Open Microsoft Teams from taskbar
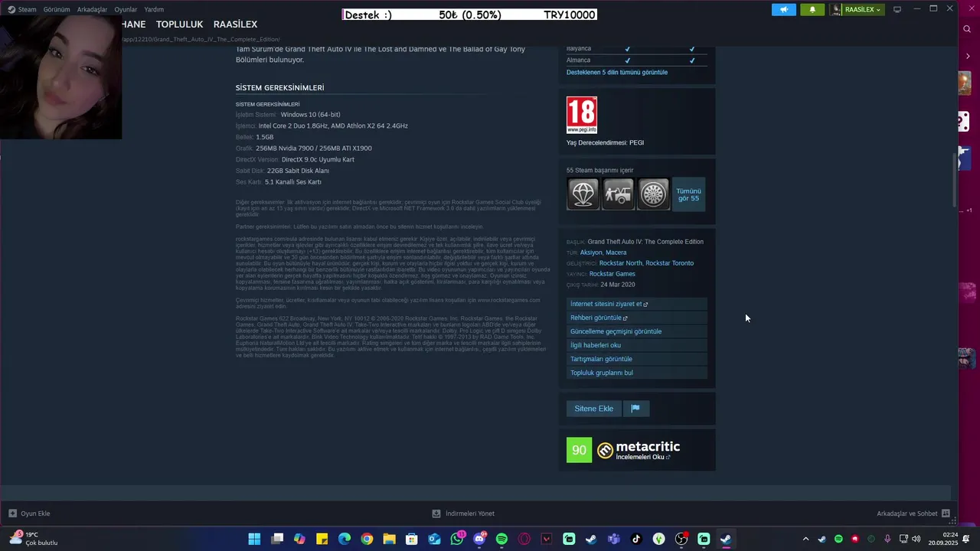The width and height of the screenshot is (980, 551). pos(614,539)
